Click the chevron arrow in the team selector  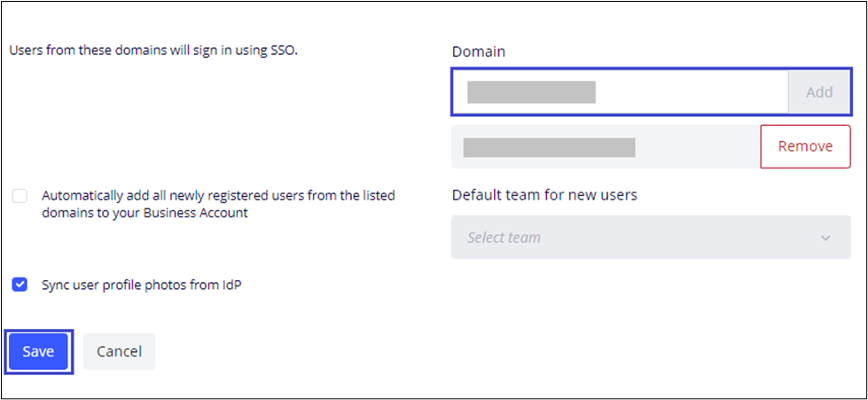[825, 239]
